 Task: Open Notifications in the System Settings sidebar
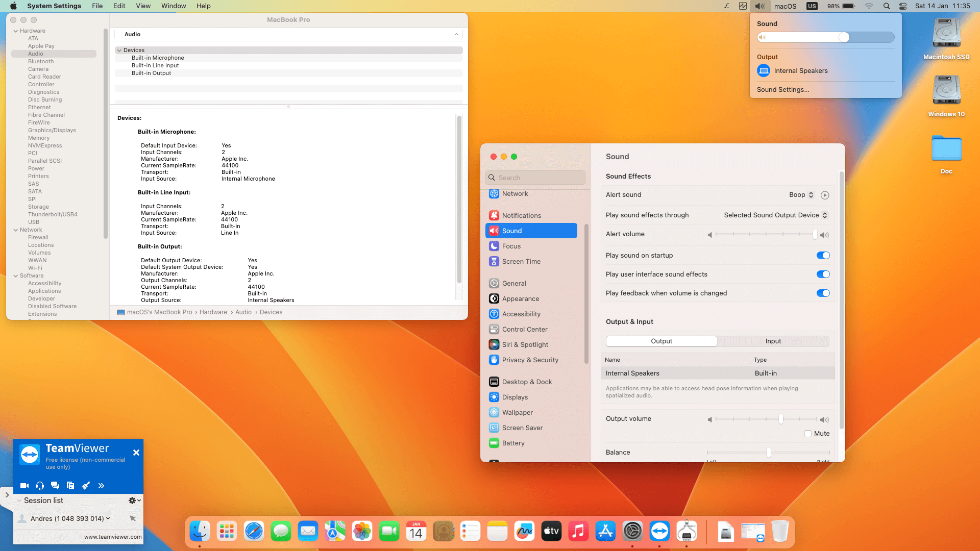pyautogui.click(x=531, y=216)
